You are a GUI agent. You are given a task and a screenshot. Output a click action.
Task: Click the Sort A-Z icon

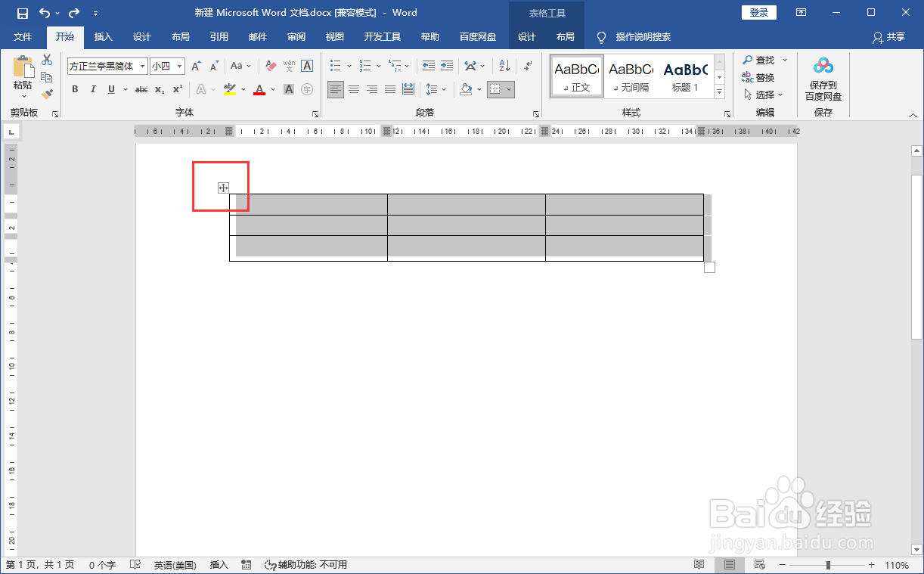[504, 67]
